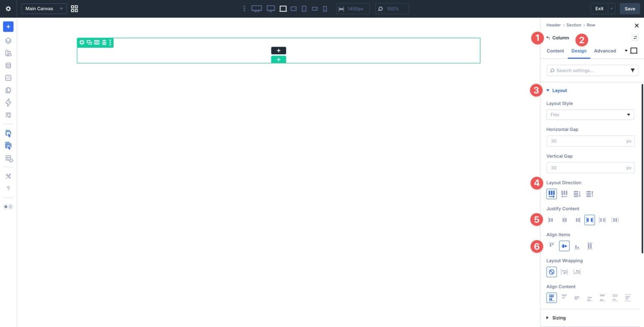Viewport: 644px width, 327px height.
Task: Open row settings gear on green toolbar
Action: pos(82,42)
